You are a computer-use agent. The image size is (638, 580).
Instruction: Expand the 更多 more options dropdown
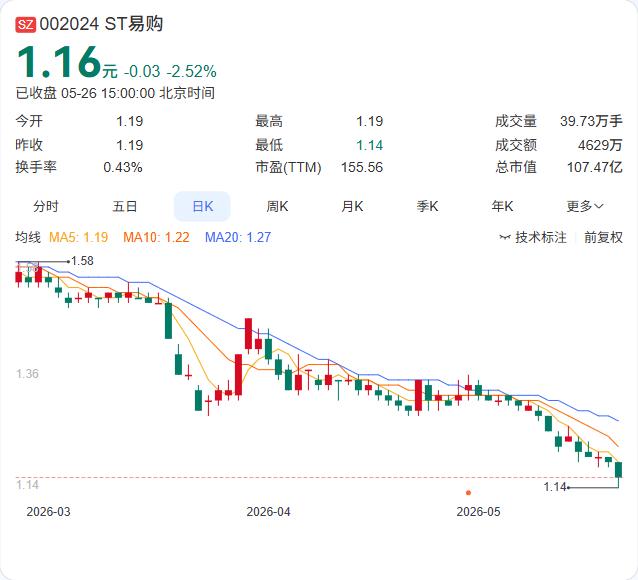tap(585, 206)
